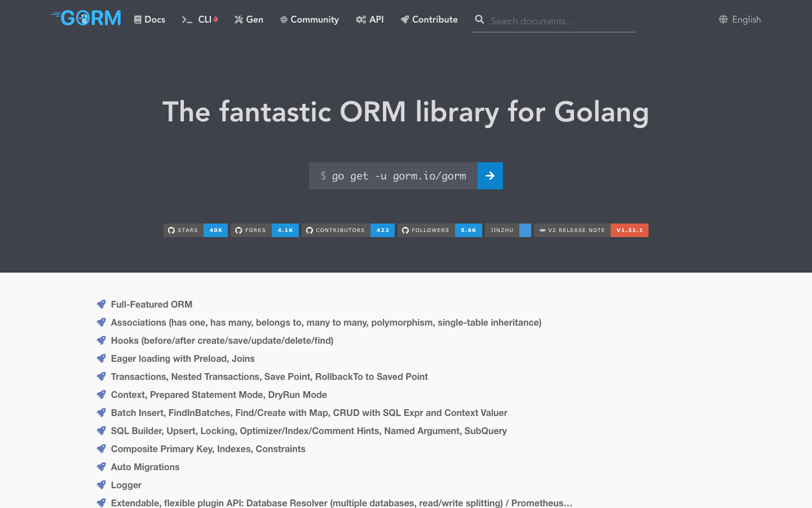Open the GitHub Forks 4.1K badge

tap(264, 230)
